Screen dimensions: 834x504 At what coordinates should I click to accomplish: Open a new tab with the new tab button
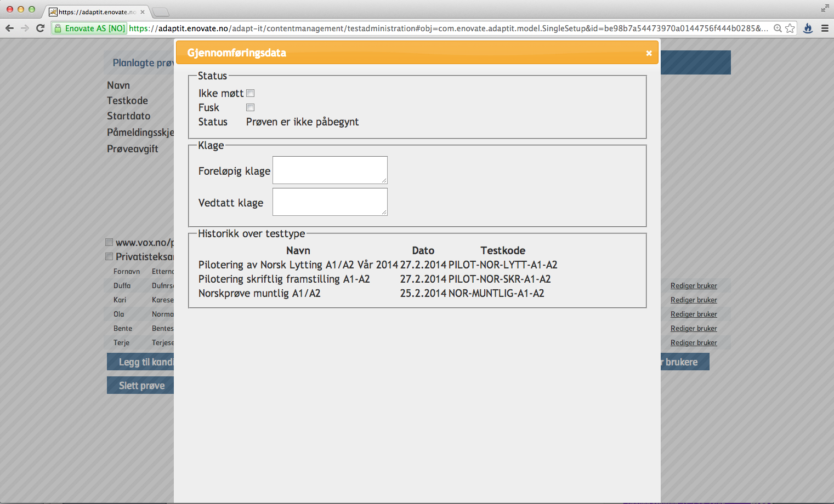160,12
